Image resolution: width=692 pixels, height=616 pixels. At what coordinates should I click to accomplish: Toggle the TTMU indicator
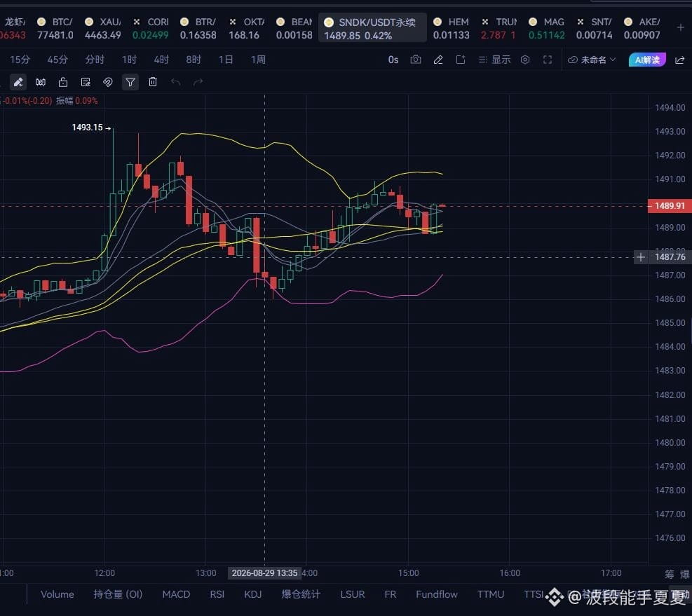pyautogui.click(x=490, y=594)
